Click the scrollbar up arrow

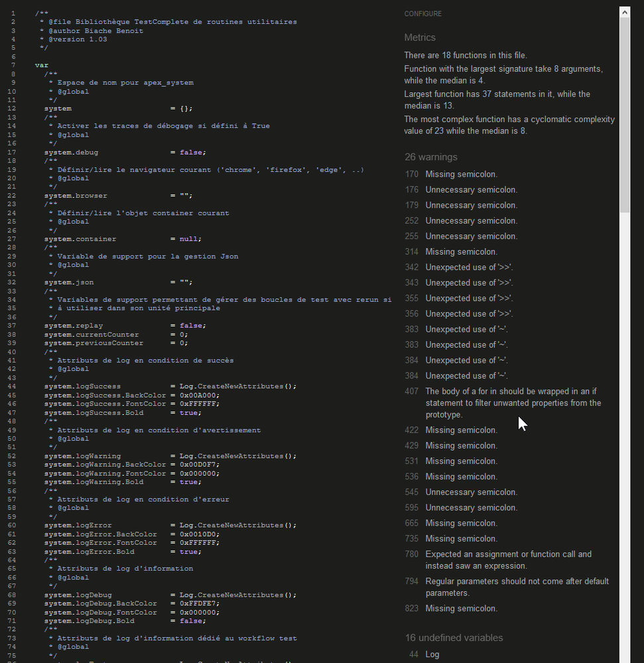tap(625, 12)
